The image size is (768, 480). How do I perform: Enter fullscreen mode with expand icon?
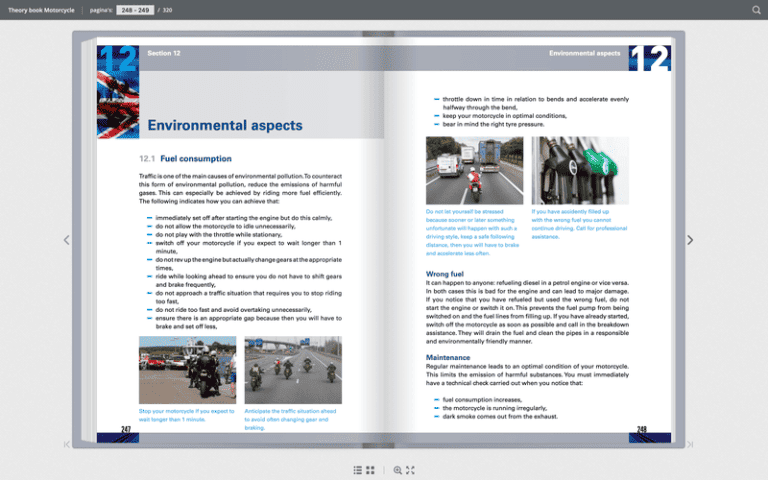(x=410, y=469)
